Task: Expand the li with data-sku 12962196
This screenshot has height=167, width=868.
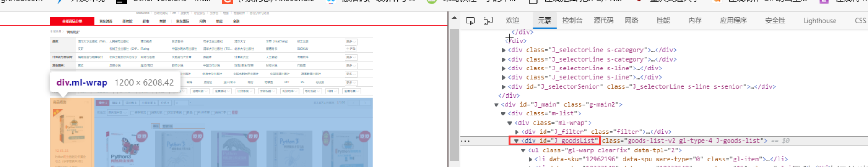Action: [x=530, y=159]
